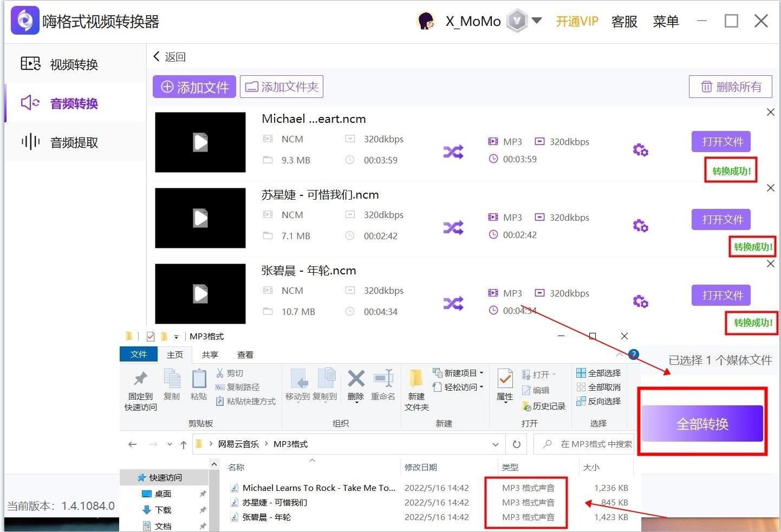Toggle the pin next to 桌面
Screen dimensions: 781x532
203,494
